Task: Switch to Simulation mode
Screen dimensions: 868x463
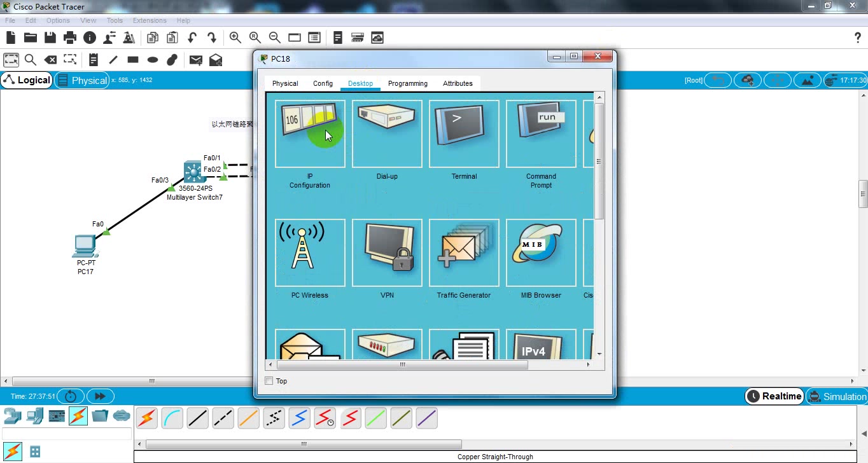Action: pos(837,396)
